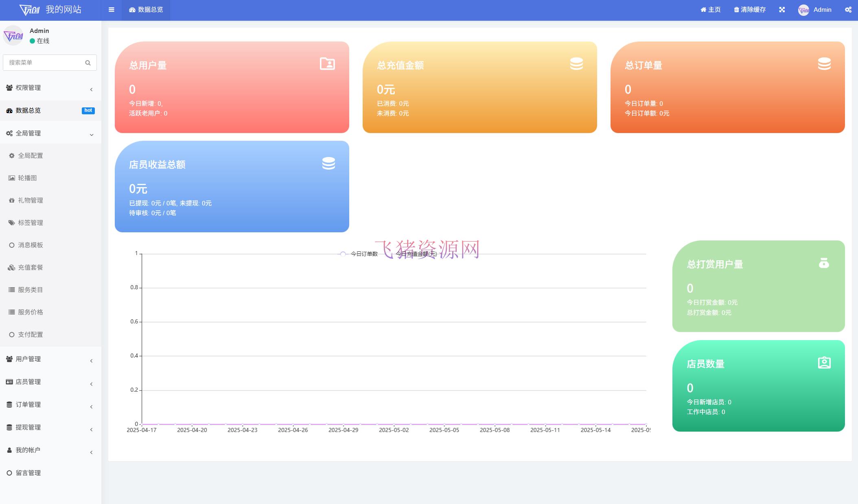Click the 清除缓存 button

pos(749,9)
